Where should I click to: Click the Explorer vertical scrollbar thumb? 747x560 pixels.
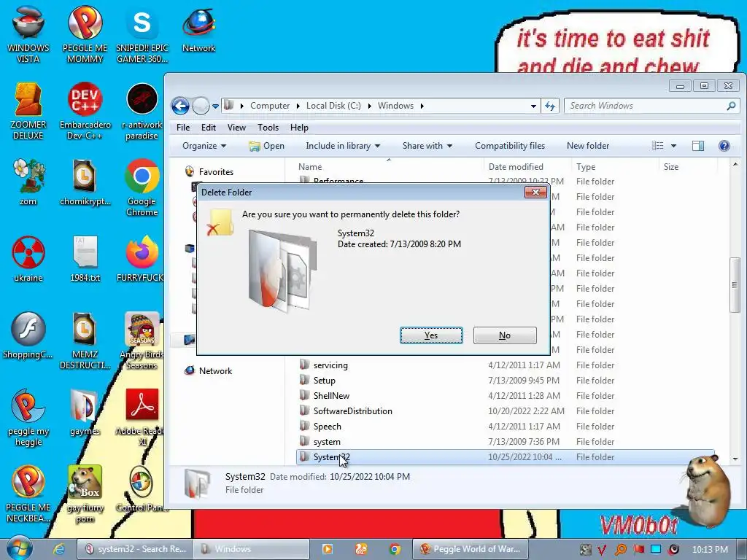(x=735, y=285)
